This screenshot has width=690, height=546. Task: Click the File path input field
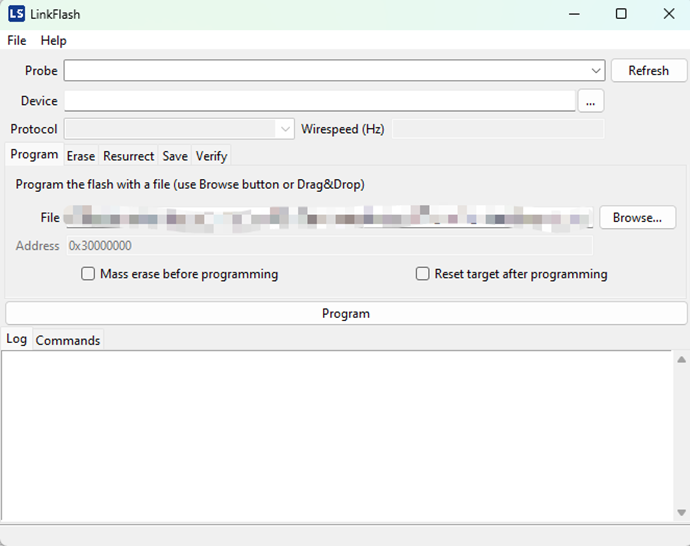click(329, 218)
